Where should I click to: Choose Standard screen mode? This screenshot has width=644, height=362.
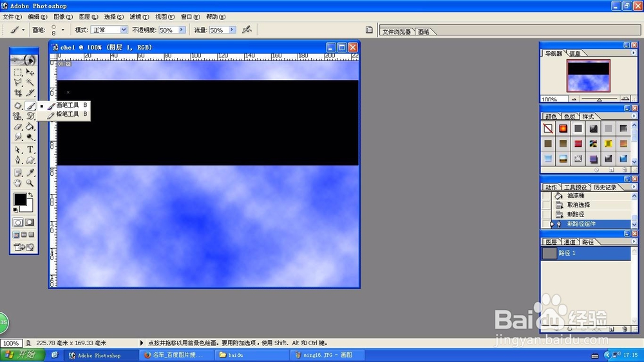(x=16, y=234)
